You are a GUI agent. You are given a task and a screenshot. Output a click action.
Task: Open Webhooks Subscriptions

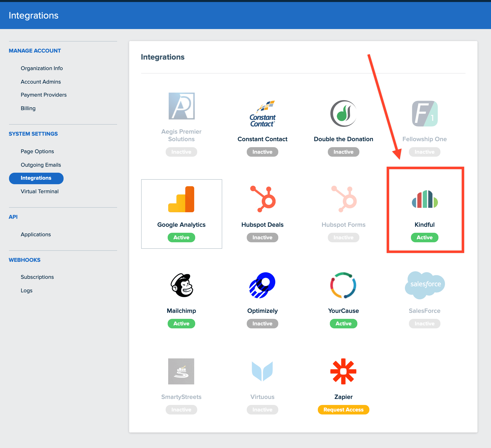(37, 277)
